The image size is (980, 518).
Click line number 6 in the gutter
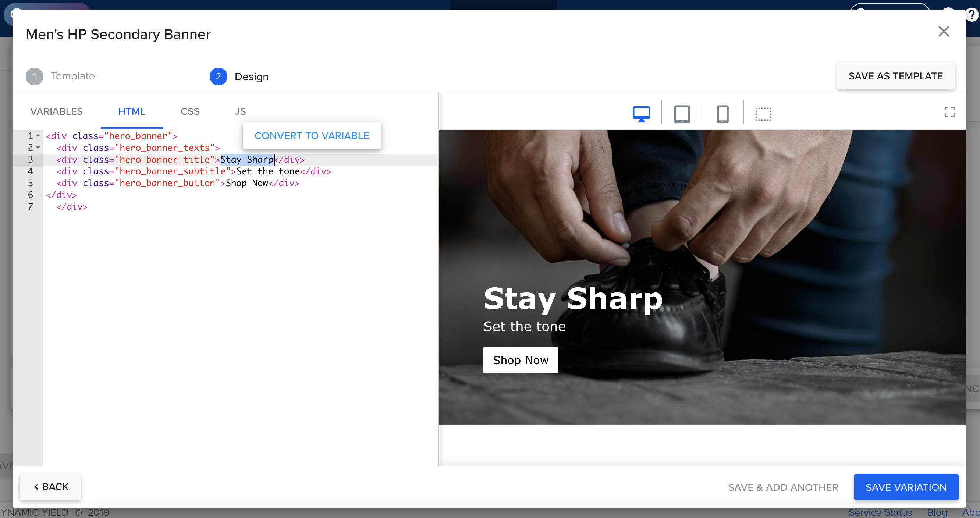[31, 195]
